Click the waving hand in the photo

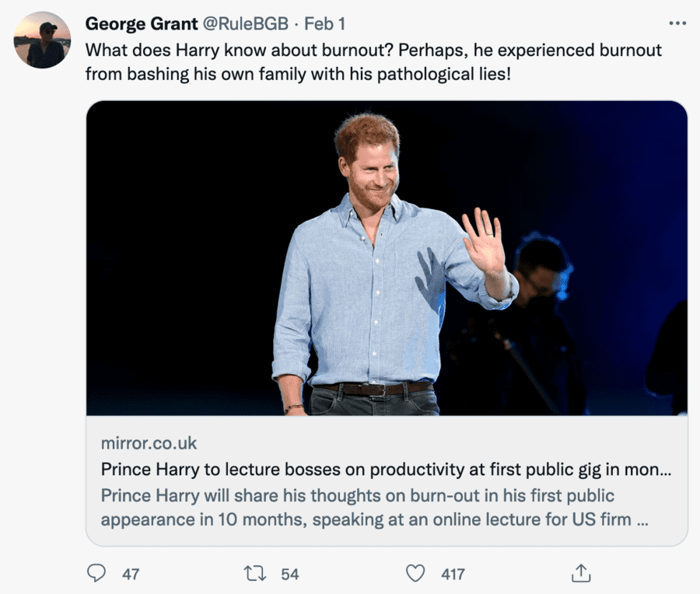(485, 241)
